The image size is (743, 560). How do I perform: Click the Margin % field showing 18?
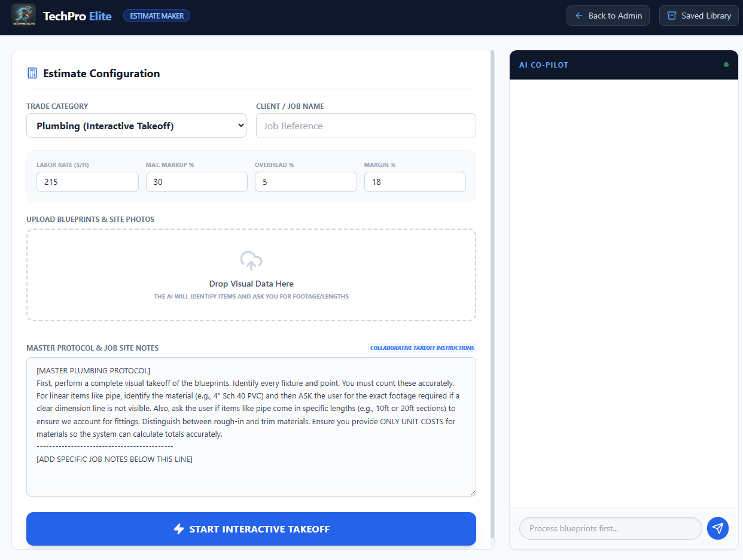click(x=415, y=181)
